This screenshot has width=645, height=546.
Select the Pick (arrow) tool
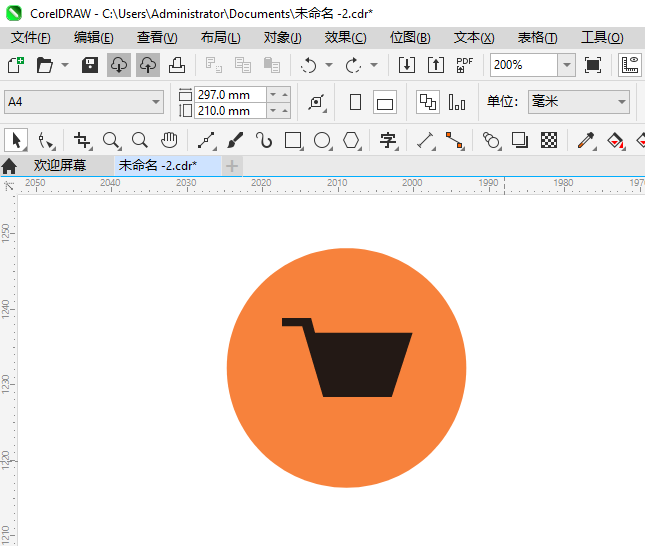tap(16, 140)
